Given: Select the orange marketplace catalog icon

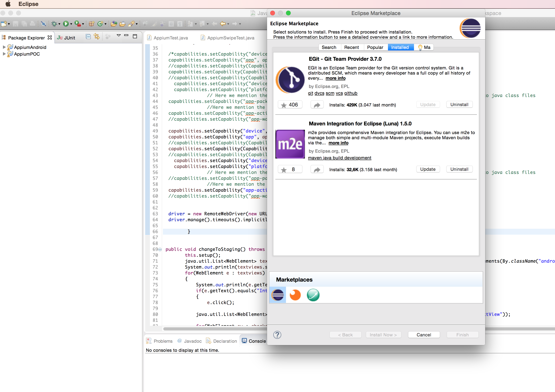Looking at the screenshot, I should [295, 295].
